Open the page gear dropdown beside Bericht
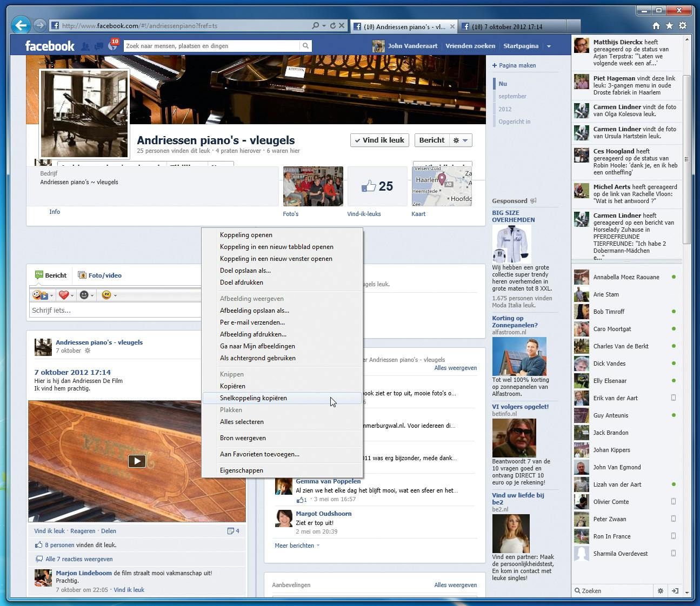Image resolution: width=700 pixels, height=606 pixels. coord(461,140)
